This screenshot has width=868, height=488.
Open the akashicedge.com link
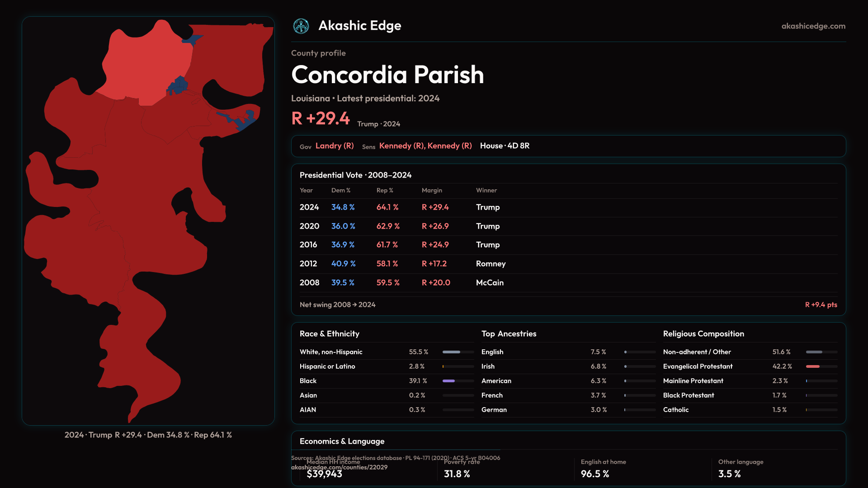pyautogui.click(x=813, y=26)
